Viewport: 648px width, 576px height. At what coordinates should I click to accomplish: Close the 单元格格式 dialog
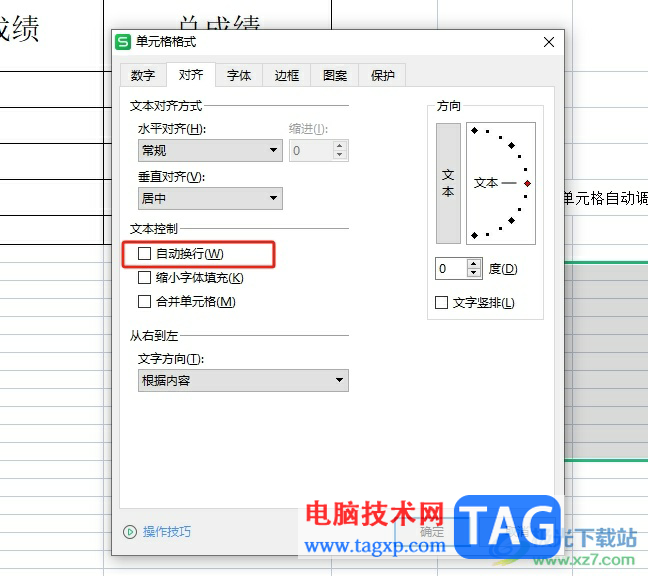click(x=549, y=42)
